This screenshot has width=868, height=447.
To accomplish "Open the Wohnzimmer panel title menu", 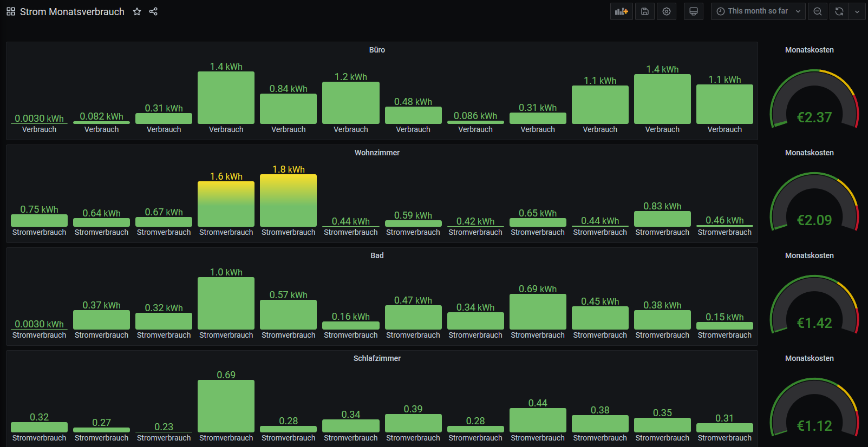I will 377,153.
